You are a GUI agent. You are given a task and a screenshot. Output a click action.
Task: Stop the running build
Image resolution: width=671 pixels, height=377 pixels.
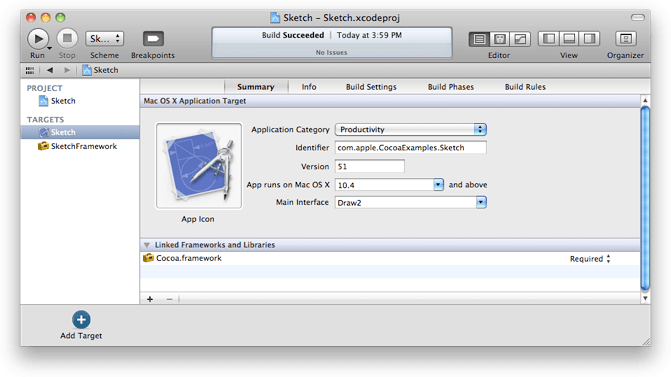[x=67, y=39]
